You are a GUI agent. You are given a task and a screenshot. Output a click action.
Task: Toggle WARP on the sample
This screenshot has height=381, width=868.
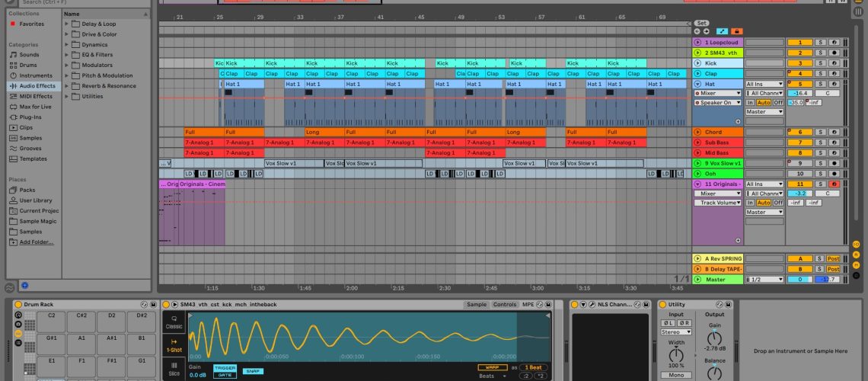492,367
